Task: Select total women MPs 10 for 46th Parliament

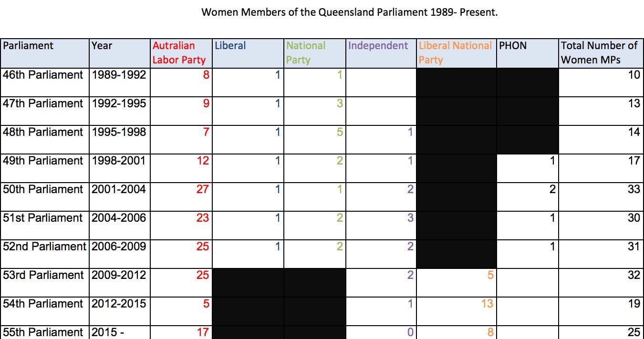Action: [x=634, y=75]
